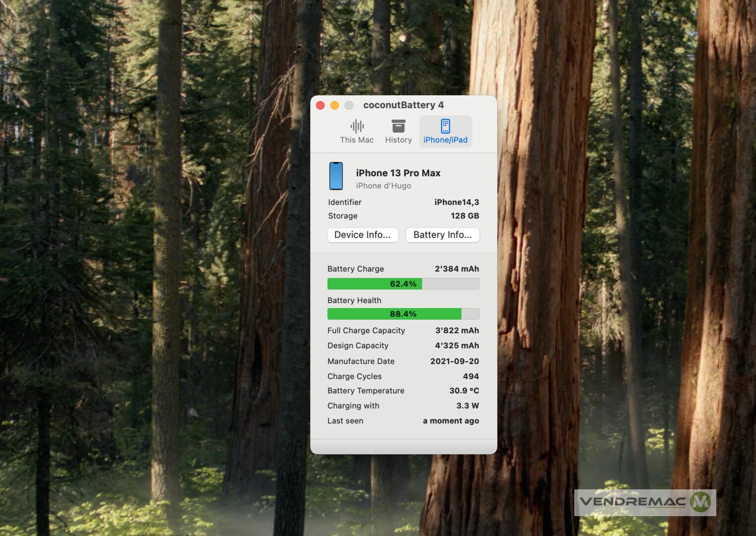This screenshot has width=756, height=536.
Task: Minimize window with the yellow button
Action: [335, 105]
